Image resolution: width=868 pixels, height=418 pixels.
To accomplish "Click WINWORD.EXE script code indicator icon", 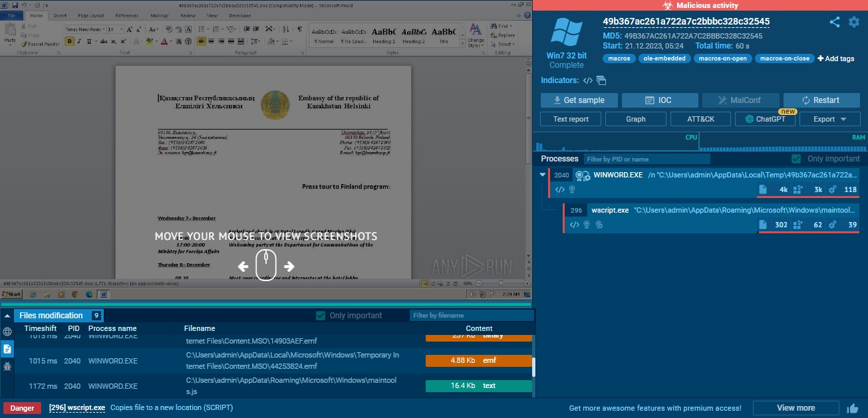I will (560, 189).
